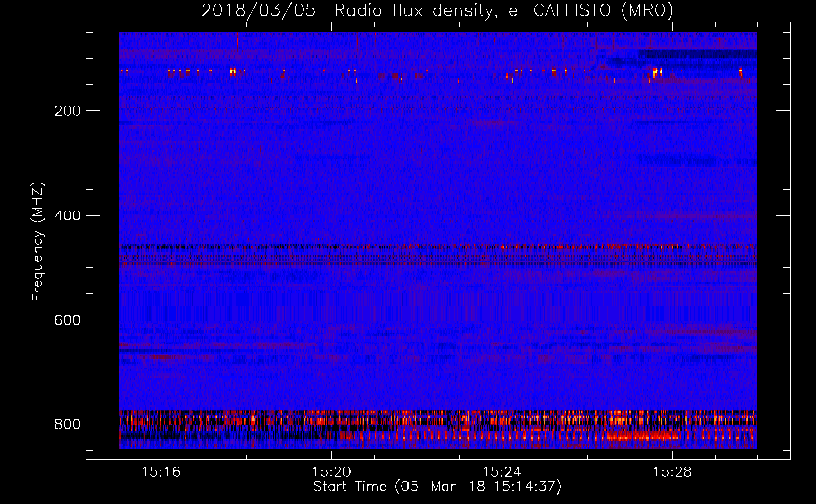Click the 15:20 time tick label
The height and width of the screenshot is (504, 816).
(331, 472)
